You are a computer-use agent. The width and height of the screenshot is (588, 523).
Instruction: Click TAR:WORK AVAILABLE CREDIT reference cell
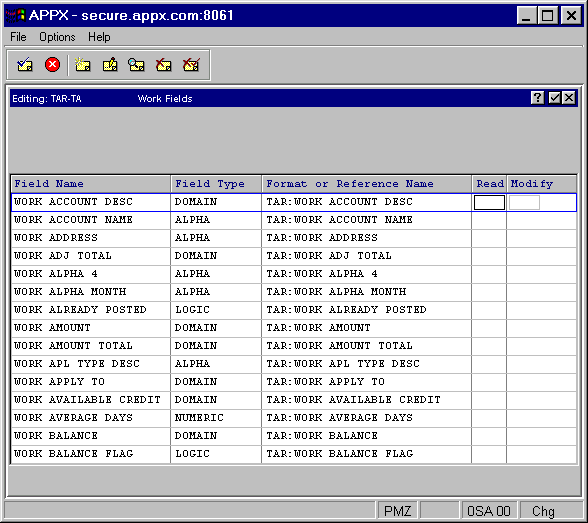coord(366,400)
